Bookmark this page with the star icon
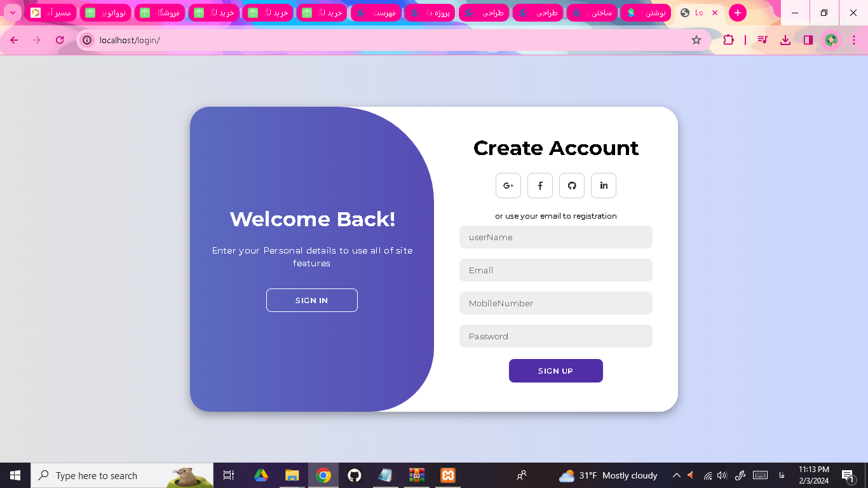This screenshot has height=488, width=868. pos(696,40)
